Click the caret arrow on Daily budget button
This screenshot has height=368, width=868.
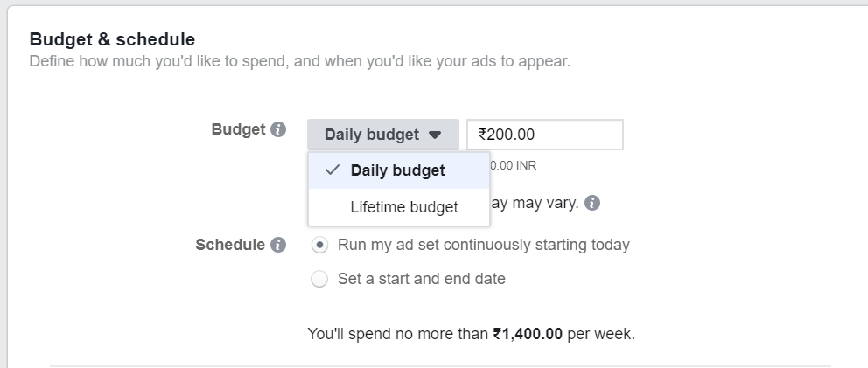435,135
